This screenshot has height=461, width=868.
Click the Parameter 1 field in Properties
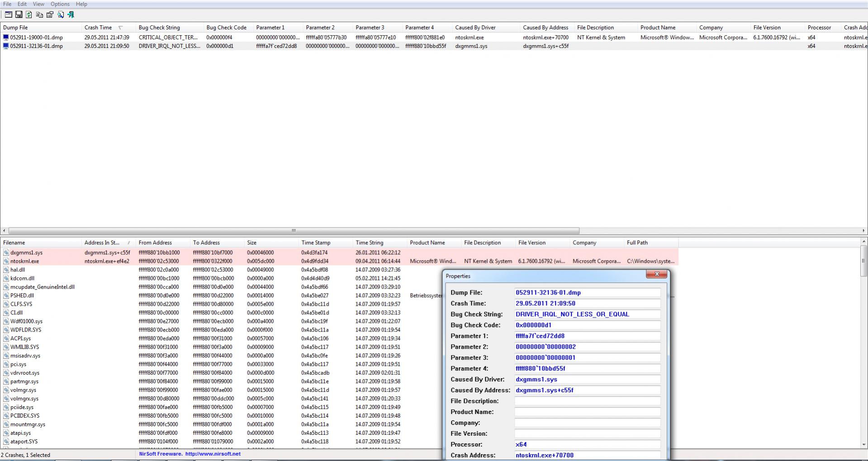[587, 336]
